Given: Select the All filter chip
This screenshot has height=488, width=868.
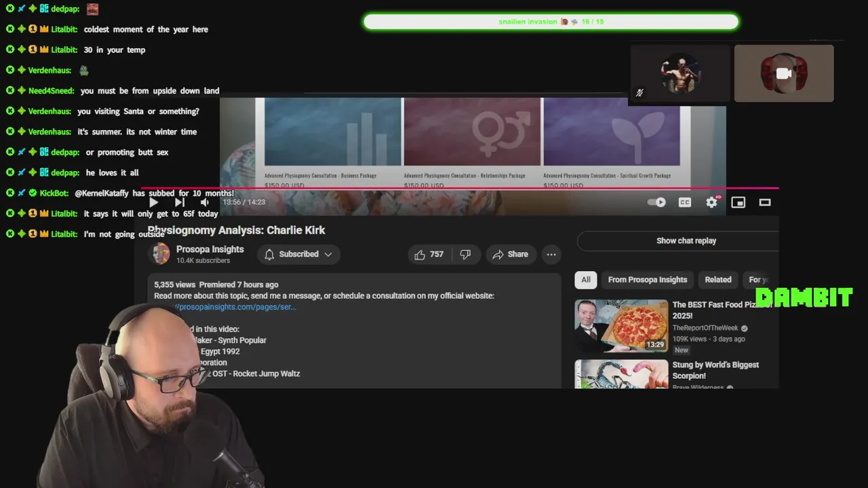Looking at the screenshot, I should 586,280.
